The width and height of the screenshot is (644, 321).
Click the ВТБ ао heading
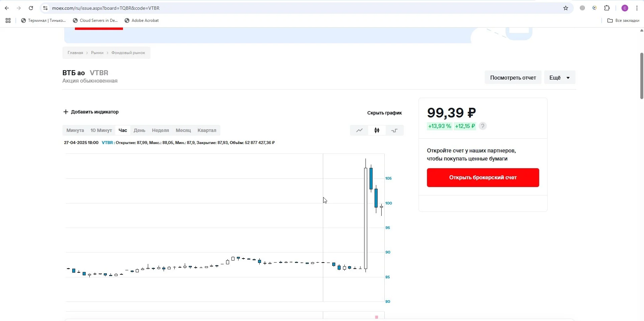[74, 73]
